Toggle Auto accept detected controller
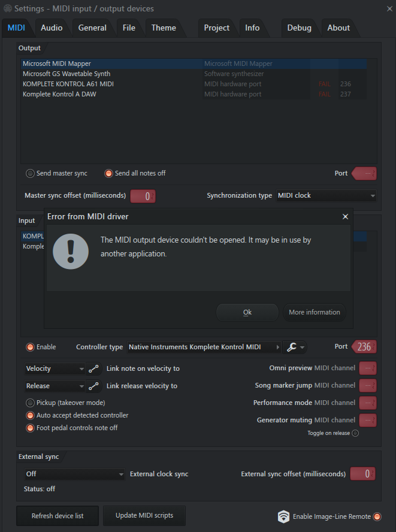The width and height of the screenshot is (396, 532). (x=30, y=415)
